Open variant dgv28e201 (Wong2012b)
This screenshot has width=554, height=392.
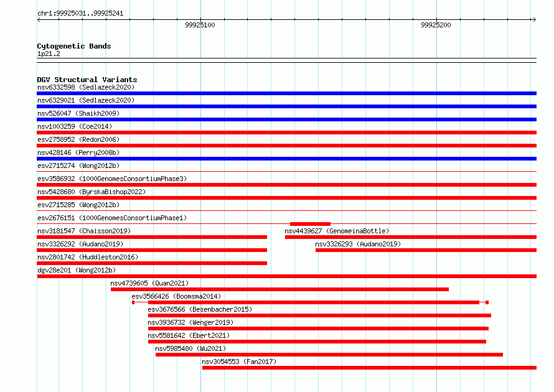[x=77, y=270]
